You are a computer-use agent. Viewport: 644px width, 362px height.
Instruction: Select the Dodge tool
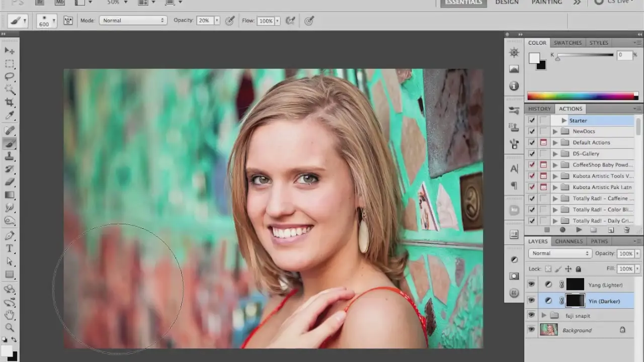10,221
